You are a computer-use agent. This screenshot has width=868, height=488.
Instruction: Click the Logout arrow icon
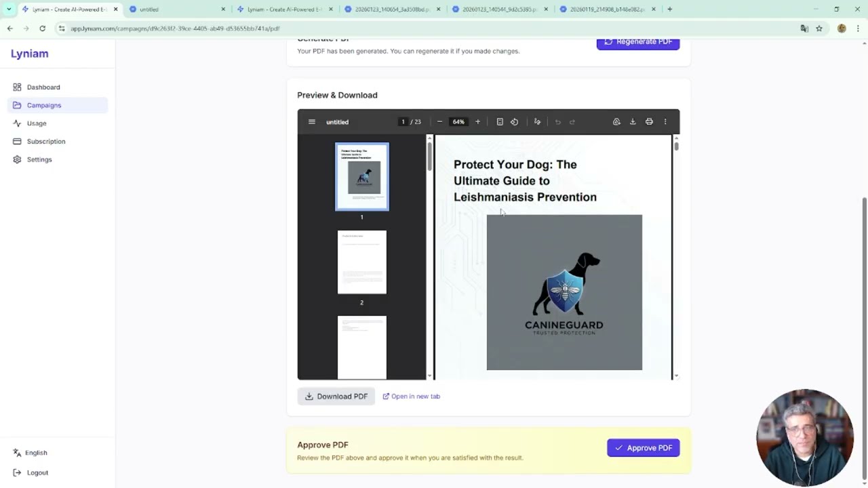click(17, 472)
